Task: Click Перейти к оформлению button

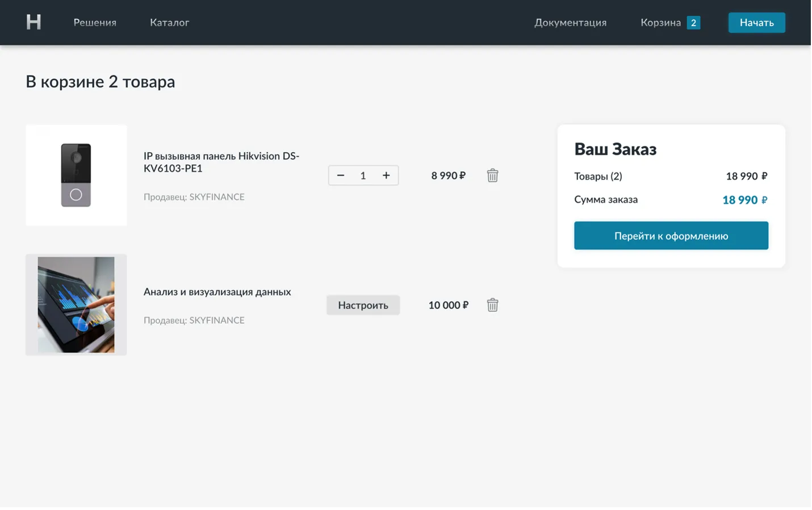Action: [x=671, y=236]
